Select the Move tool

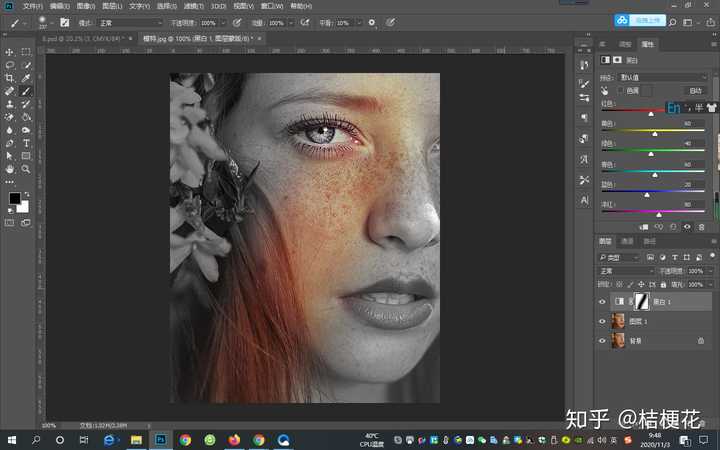10,52
